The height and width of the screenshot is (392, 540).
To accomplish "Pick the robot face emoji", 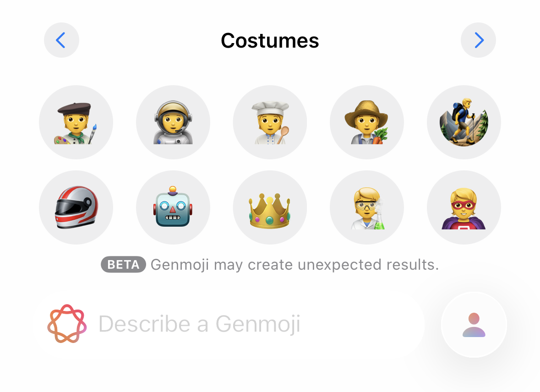I will coord(173,207).
